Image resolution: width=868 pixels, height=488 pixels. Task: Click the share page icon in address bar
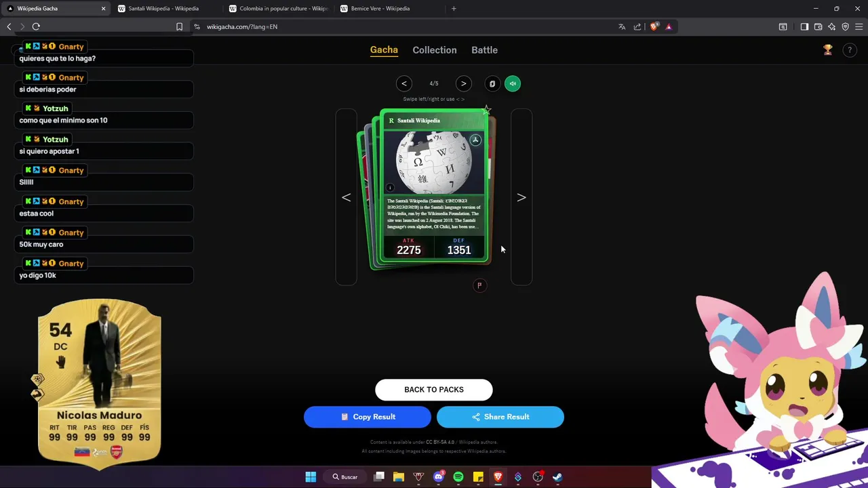click(x=637, y=26)
